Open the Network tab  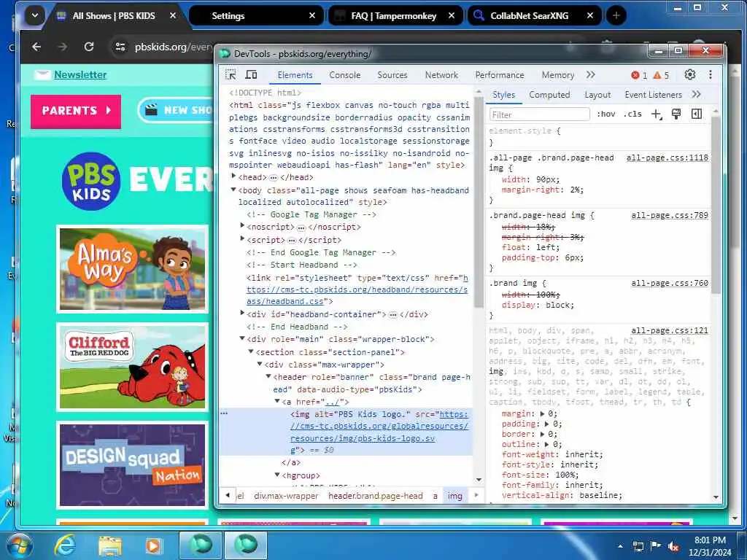[x=441, y=75]
